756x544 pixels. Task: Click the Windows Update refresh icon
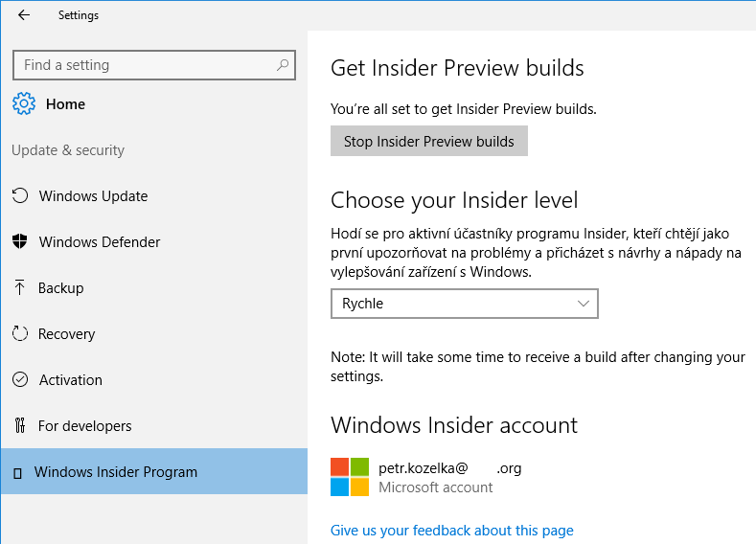pyautogui.click(x=20, y=196)
